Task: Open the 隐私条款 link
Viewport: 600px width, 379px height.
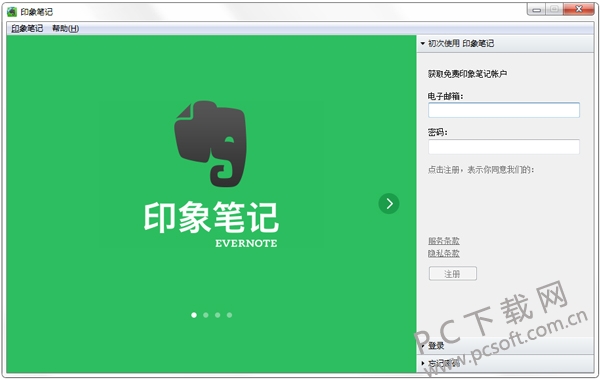Action: (444, 253)
